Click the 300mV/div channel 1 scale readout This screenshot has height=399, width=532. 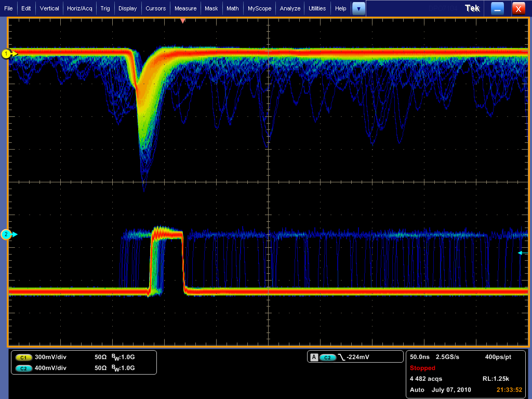click(50, 358)
